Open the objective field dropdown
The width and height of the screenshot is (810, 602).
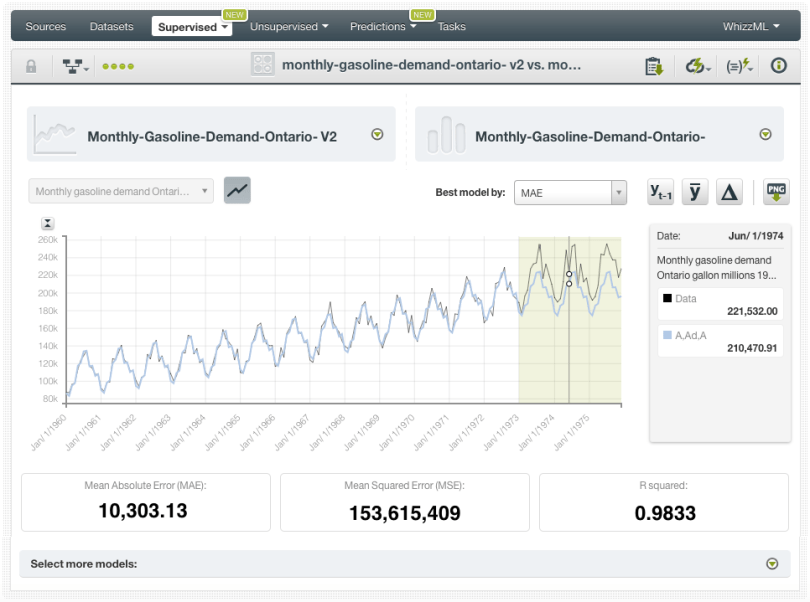click(120, 191)
